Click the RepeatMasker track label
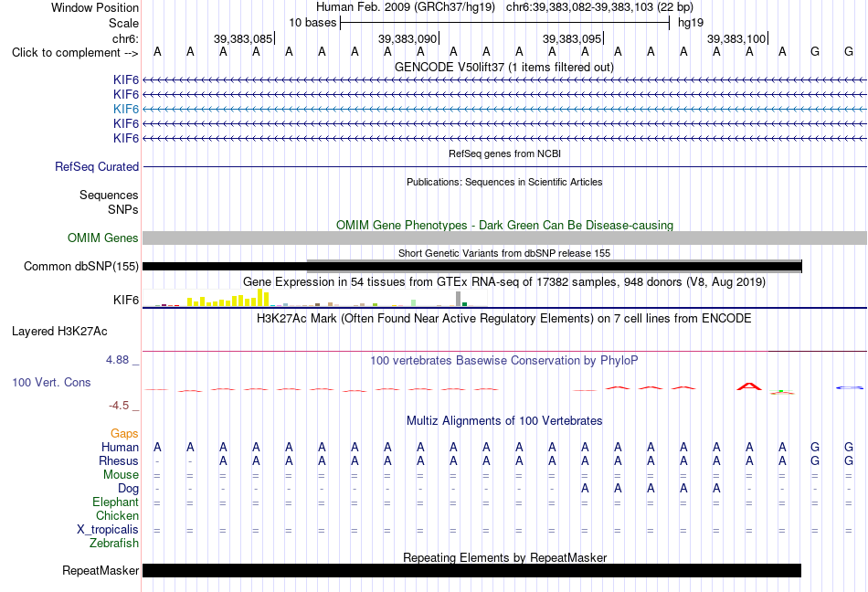 pos(101,570)
